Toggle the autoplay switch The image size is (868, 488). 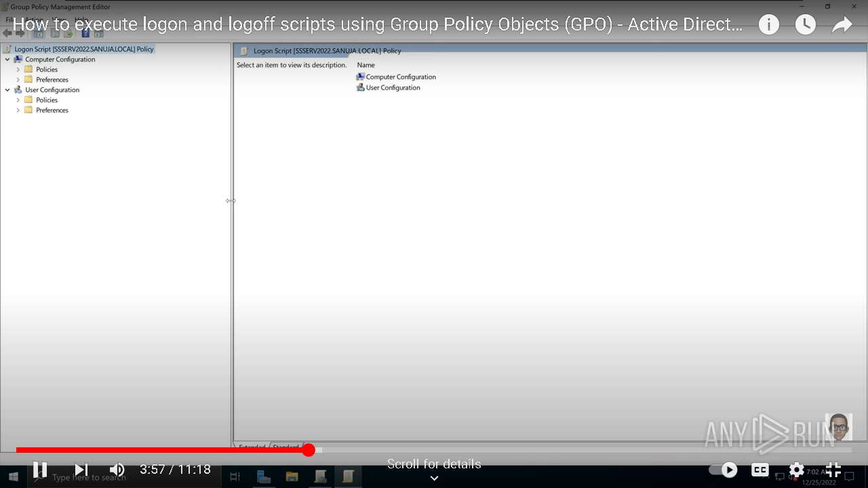tap(723, 469)
